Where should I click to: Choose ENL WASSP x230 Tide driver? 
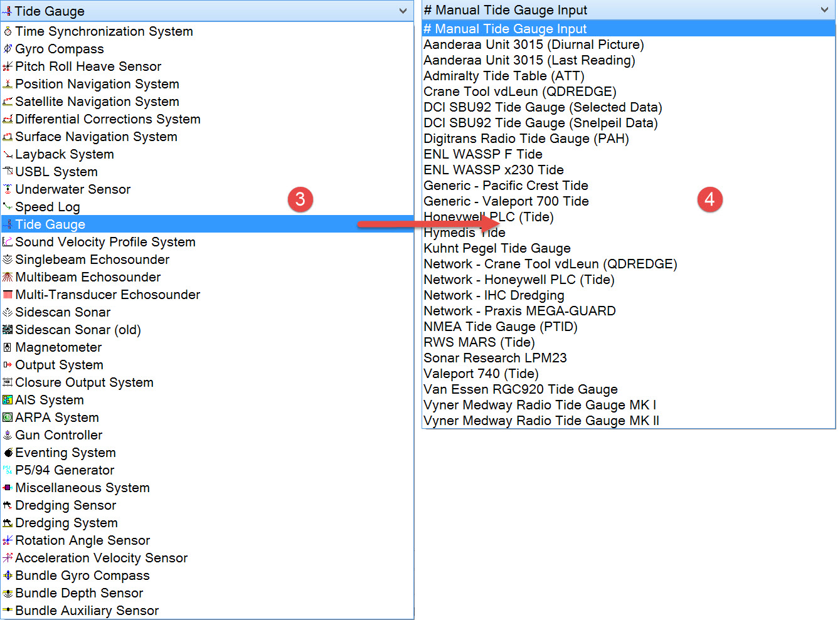click(x=629, y=170)
